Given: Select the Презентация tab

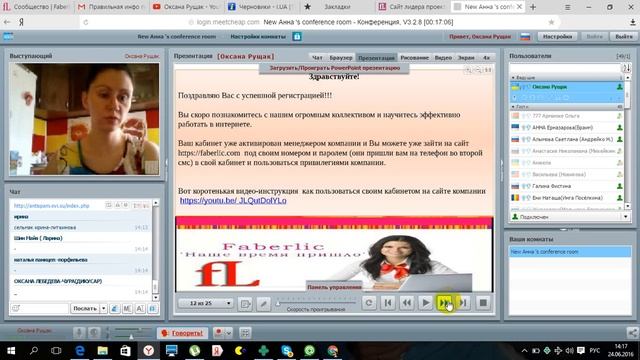Looking at the screenshot, I should pyautogui.click(x=376, y=58).
